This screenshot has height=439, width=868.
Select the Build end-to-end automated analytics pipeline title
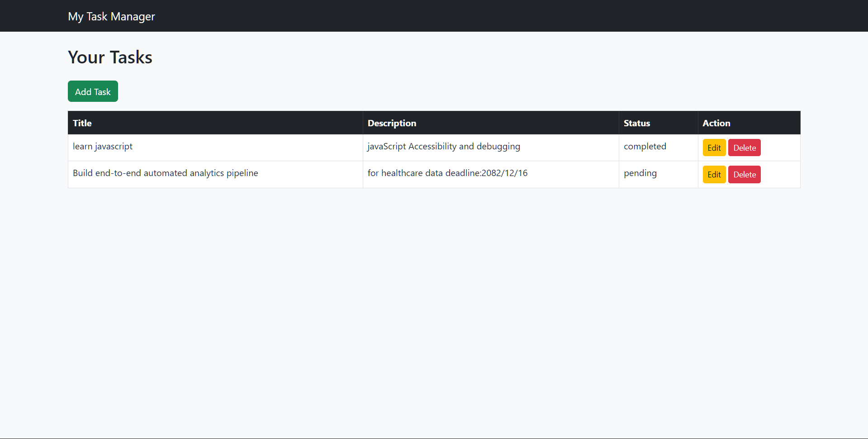click(165, 173)
